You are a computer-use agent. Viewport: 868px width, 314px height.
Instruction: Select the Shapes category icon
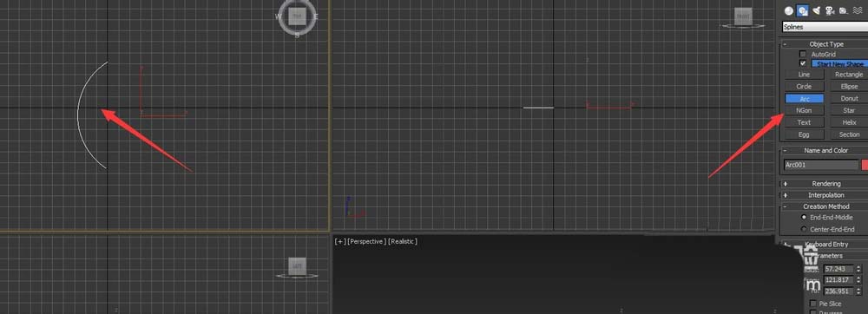click(802, 10)
